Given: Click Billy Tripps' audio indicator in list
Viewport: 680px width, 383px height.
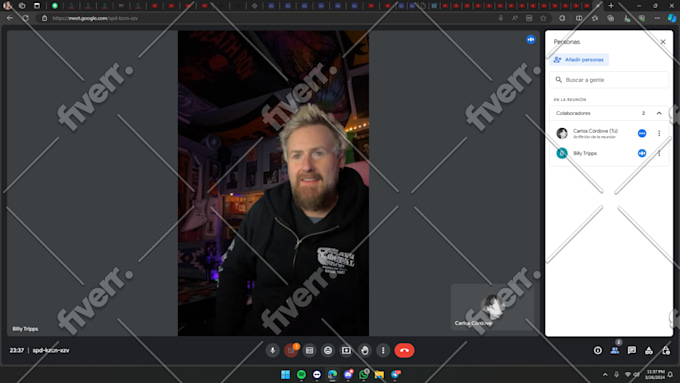Looking at the screenshot, I should pos(642,153).
